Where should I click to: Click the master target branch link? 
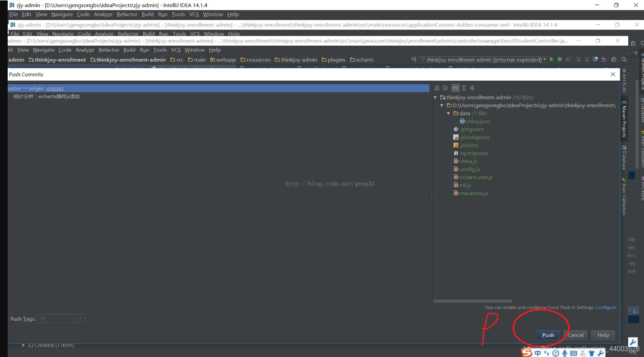pyautogui.click(x=55, y=88)
